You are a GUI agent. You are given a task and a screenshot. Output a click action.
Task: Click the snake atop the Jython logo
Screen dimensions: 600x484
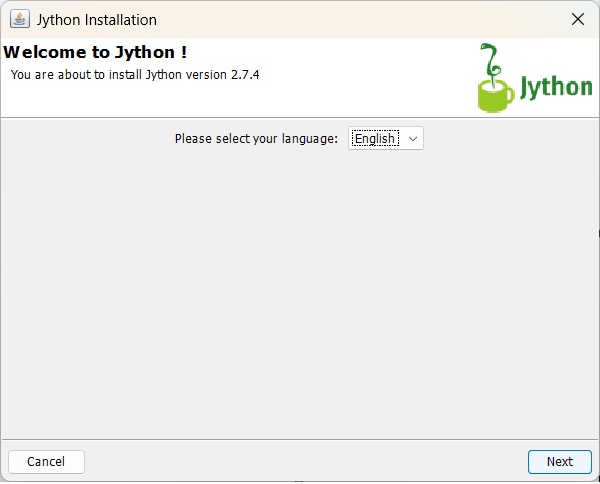pyautogui.click(x=490, y=60)
